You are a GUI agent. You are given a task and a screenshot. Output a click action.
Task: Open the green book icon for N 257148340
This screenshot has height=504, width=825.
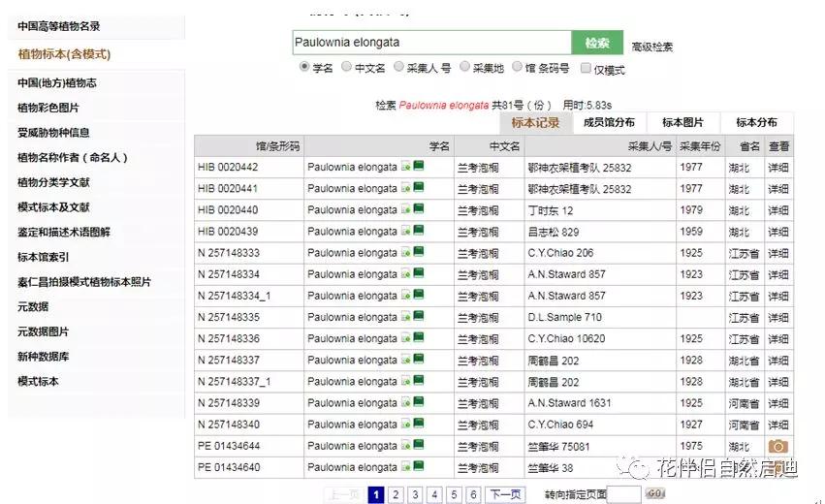[418, 423]
